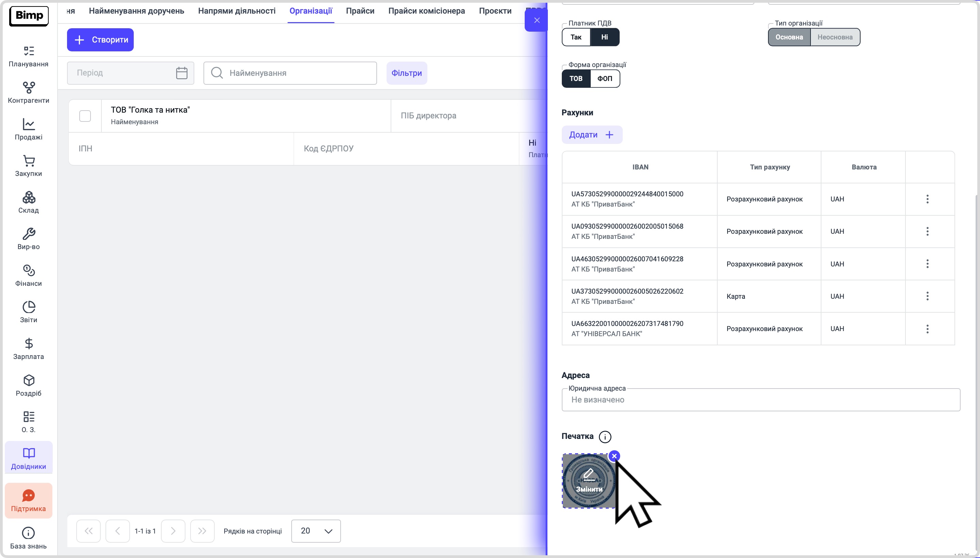This screenshot has height=558, width=980.
Task: Click the search magnifier icon
Action: [217, 73]
